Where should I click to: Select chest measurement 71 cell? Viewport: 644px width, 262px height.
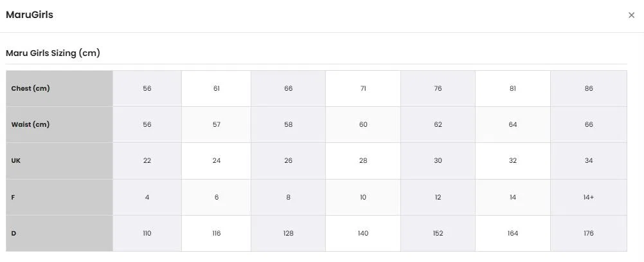pyautogui.click(x=363, y=88)
